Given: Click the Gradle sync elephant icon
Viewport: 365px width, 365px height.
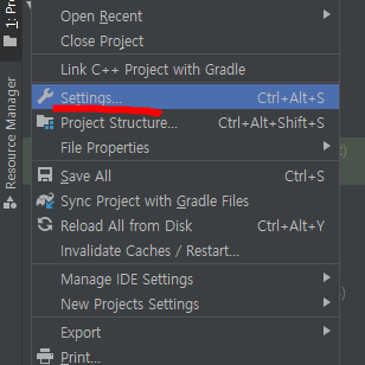Looking at the screenshot, I should click(x=45, y=200).
